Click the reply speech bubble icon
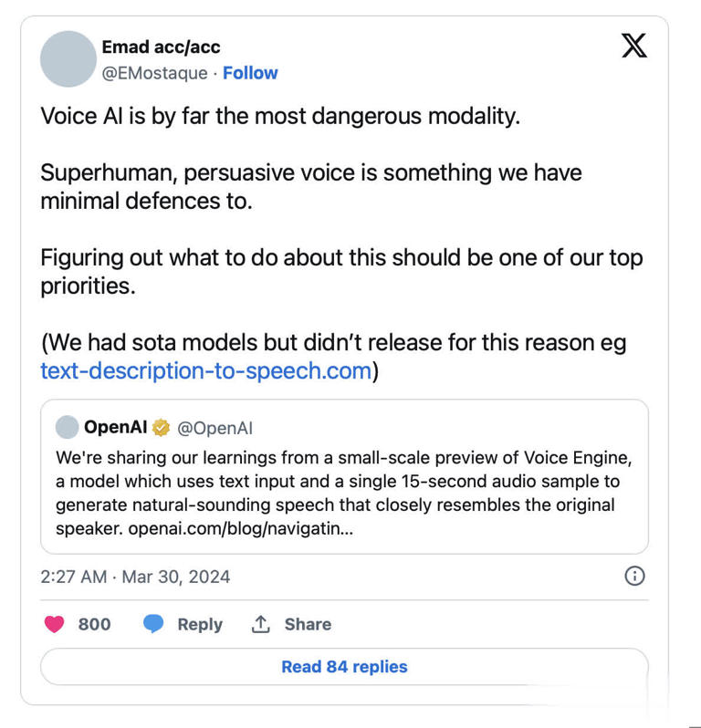 click(153, 624)
